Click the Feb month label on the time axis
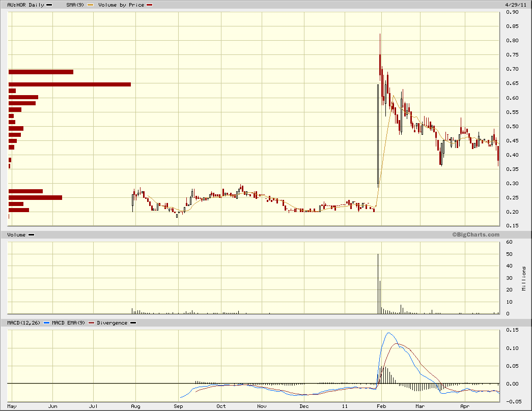The width and height of the screenshot is (532, 411). coord(381,406)
